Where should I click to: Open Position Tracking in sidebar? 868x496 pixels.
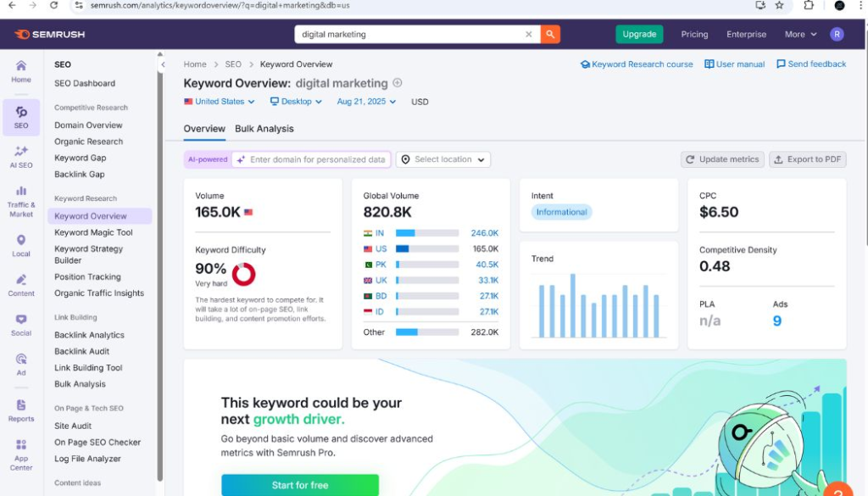point(87,276)
